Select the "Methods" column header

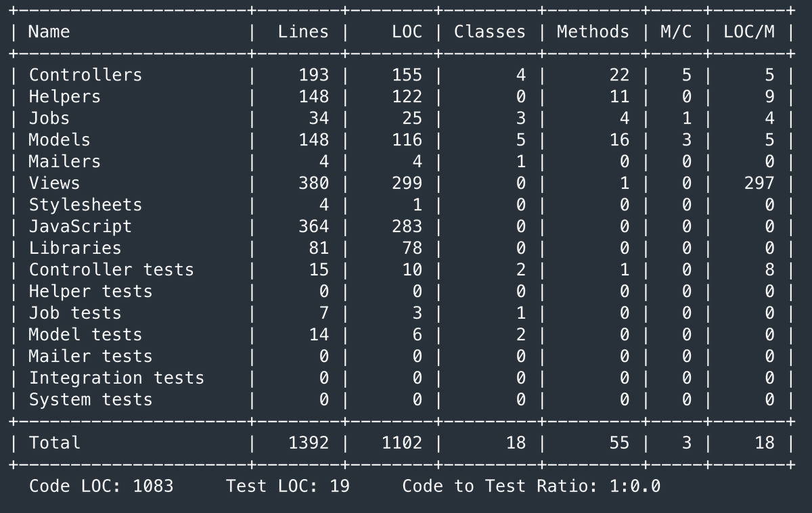593,32
